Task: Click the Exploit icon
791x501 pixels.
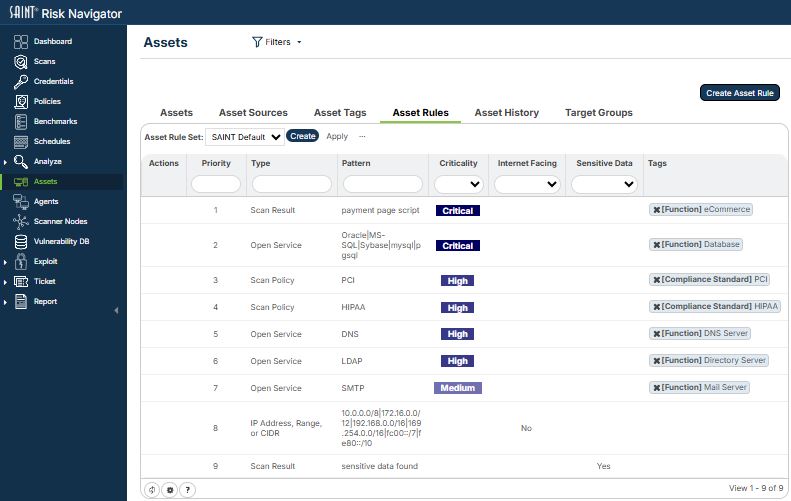Action: [21, 261]
